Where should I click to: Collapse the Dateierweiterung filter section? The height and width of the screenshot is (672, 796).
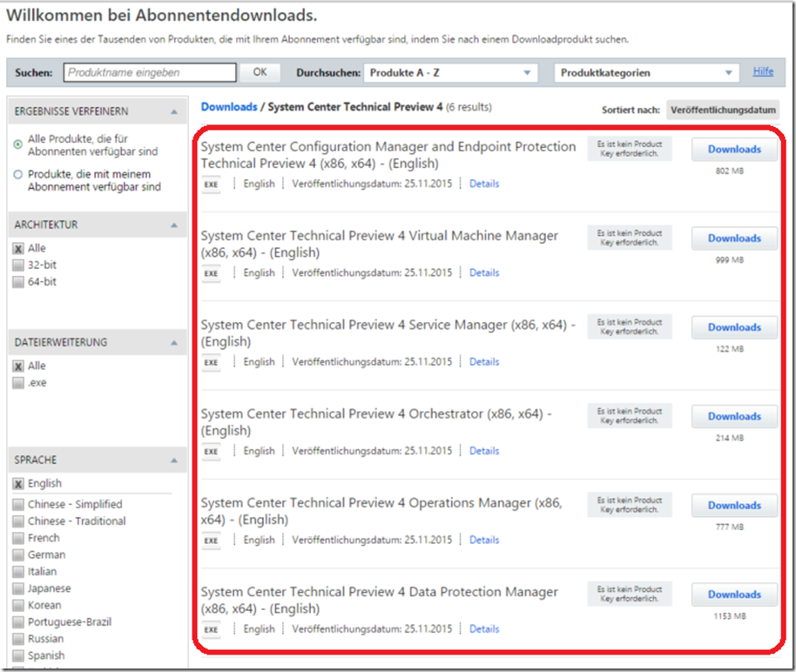[x=174, y=343]
